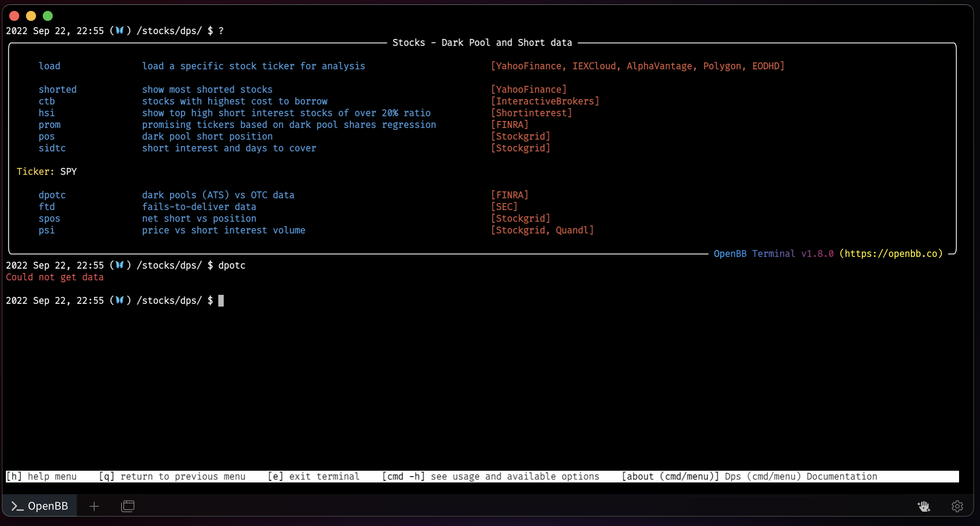980x526 pixels.
Task: Click [e] exit terminal in the status bar
Action: point(313,476)
